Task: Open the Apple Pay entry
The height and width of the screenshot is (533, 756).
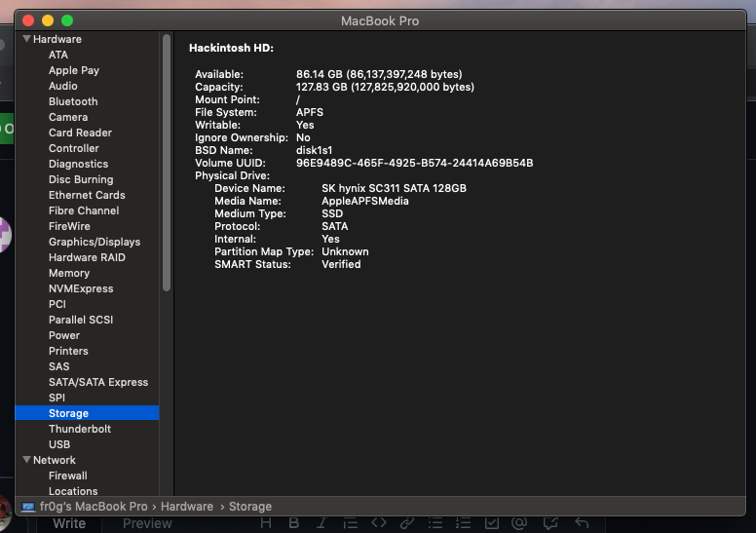Action: (74, 70)
